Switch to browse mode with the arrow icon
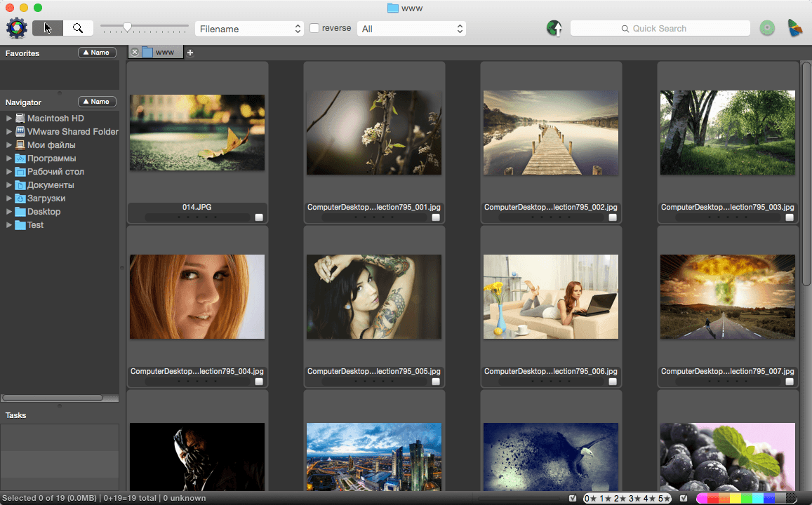Image resolution: width=812 pixels, height=505 pixels. [46, 28]
